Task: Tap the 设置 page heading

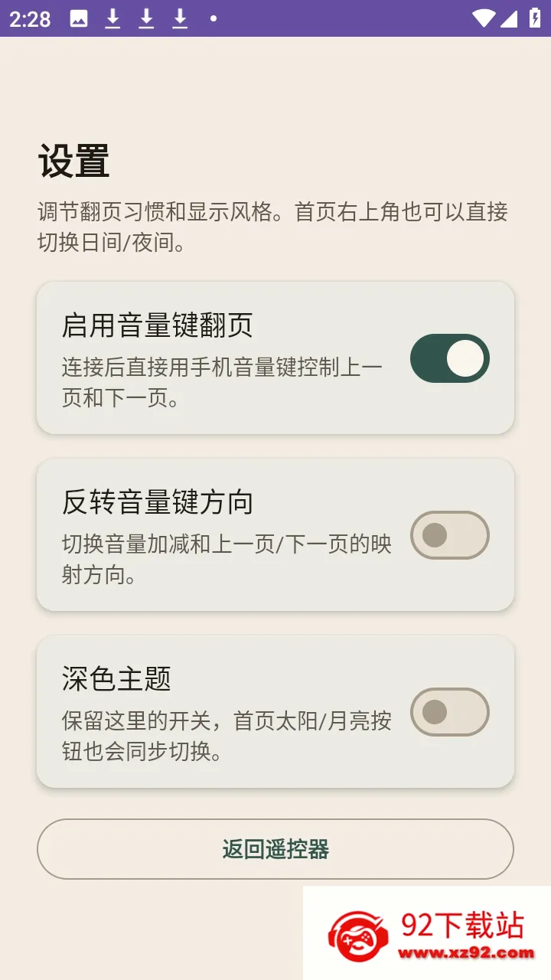Action: point(73,162)
